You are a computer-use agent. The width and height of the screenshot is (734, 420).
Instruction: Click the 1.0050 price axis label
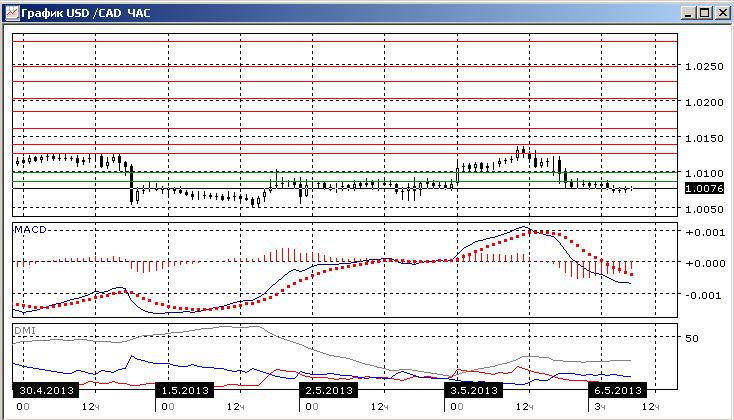coord(704,209)
